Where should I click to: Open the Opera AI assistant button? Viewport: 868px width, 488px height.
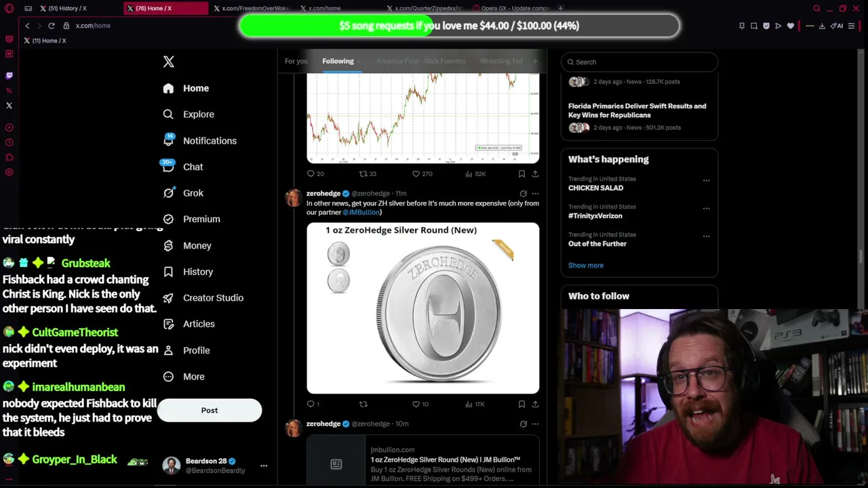pos(837,26)
